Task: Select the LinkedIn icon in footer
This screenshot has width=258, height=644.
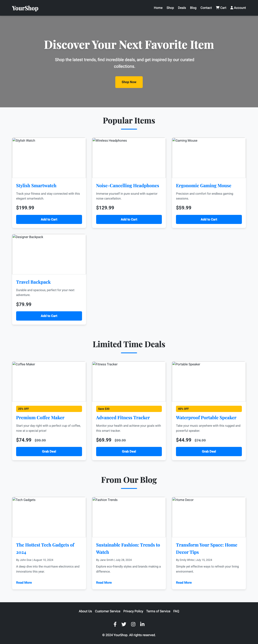Action: 142,624
